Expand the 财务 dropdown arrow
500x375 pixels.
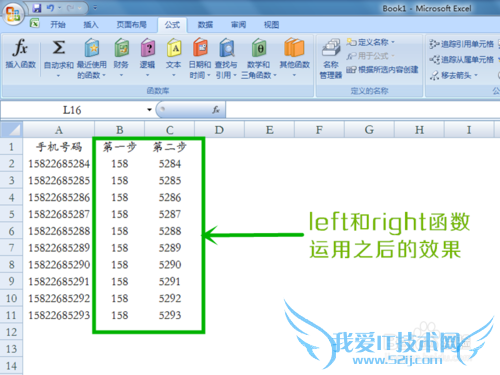(x=121, y=75)
